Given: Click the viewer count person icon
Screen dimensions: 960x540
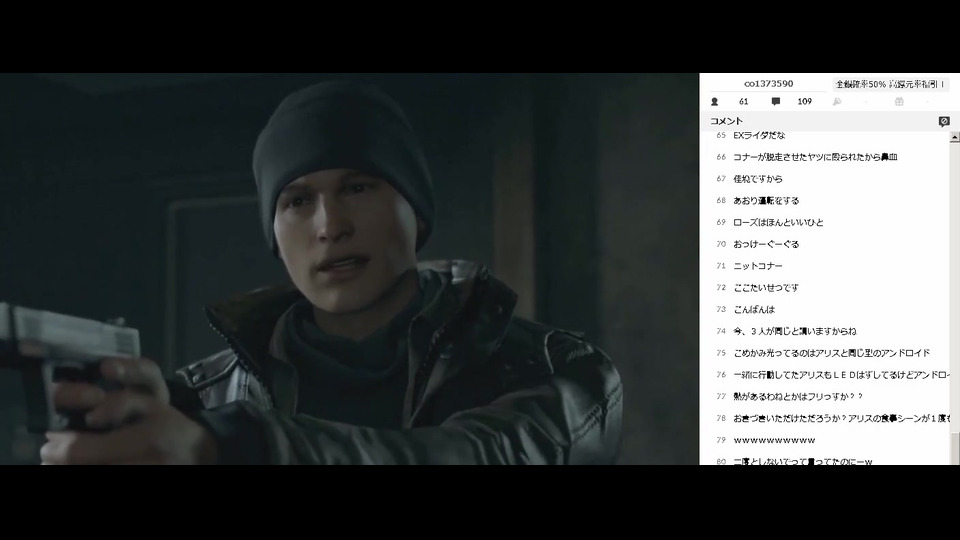Looking at the screenshot, I should coord(714,102).
